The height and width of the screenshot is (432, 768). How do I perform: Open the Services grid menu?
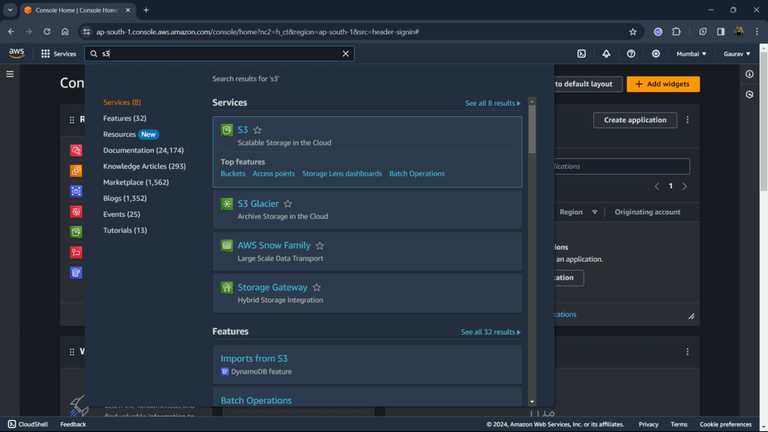(x=58, y=54)
